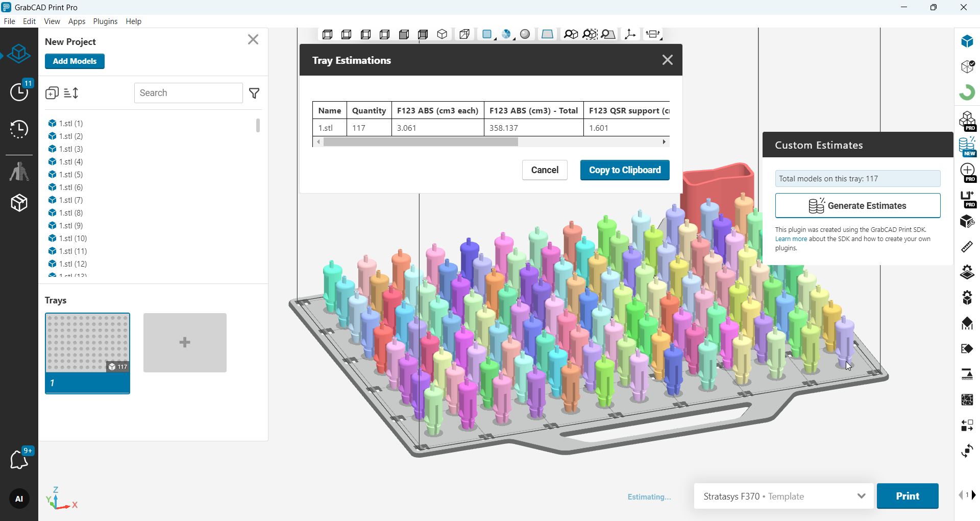Open the print History view in sidebar

click(19, 130)
